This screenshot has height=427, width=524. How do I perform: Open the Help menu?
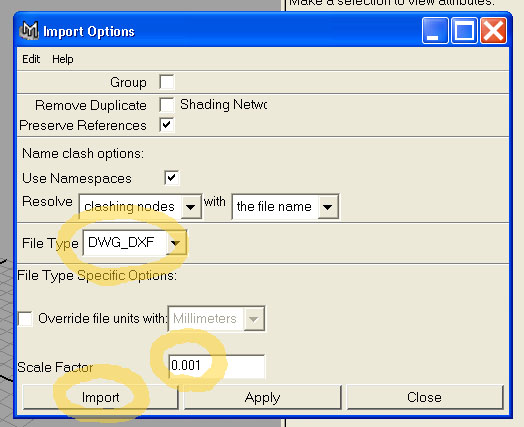(62, 59)
